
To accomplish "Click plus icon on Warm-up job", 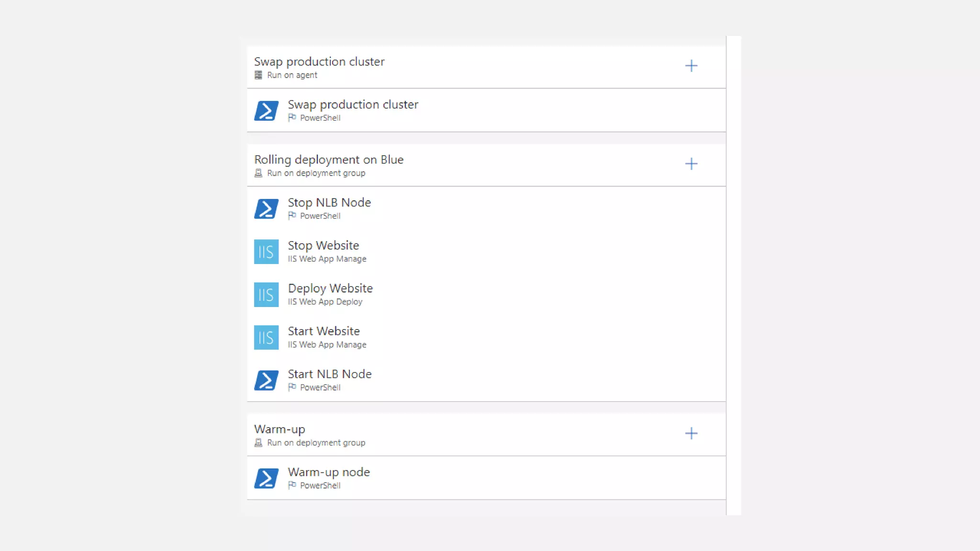I will tap(691, 434).
